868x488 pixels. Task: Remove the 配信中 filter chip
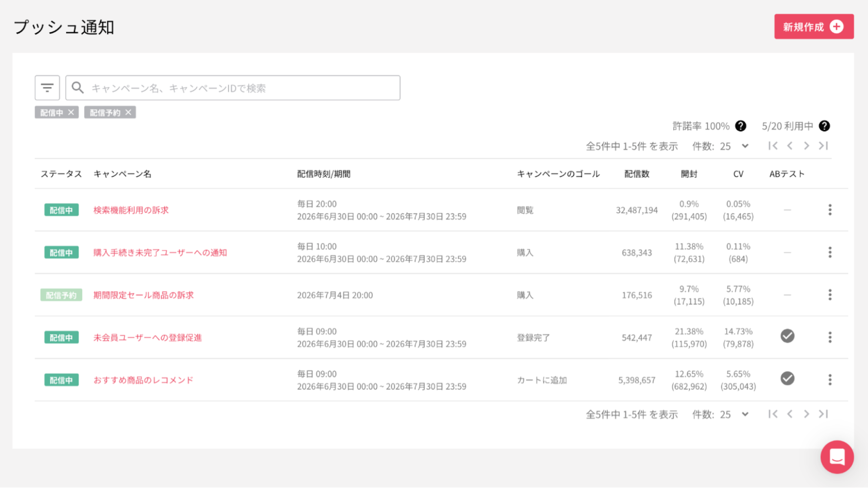[x=71, y=112]
